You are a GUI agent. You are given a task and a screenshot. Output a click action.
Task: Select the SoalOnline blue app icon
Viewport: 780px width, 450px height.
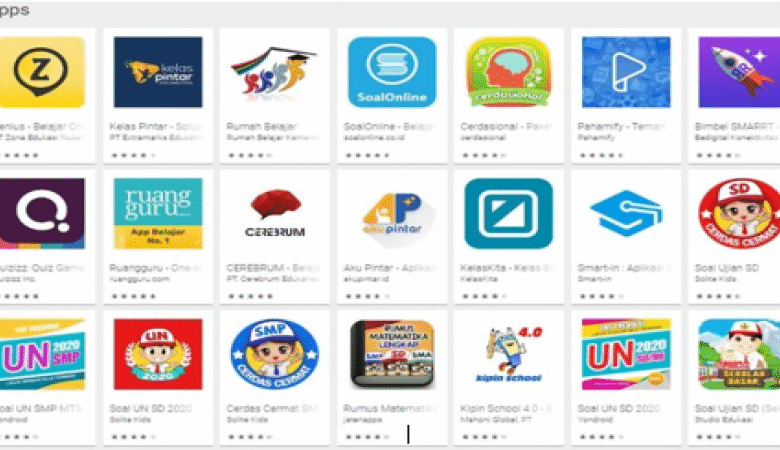click(x=392, y=72)
